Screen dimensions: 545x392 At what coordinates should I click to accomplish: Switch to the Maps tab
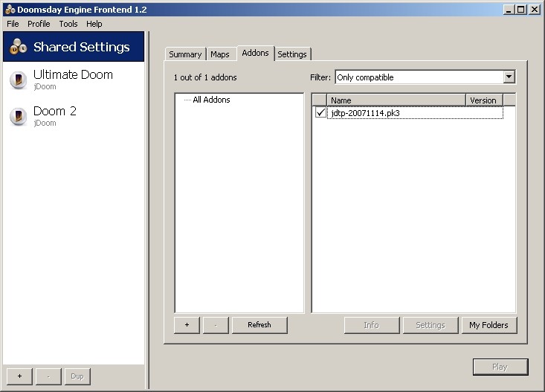[x=220, y=54]
